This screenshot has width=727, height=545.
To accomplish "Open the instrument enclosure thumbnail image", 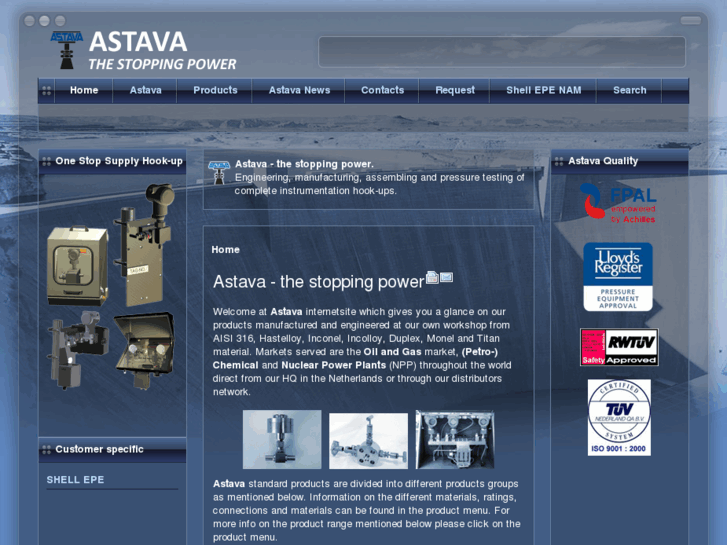I will click(455, 439).
